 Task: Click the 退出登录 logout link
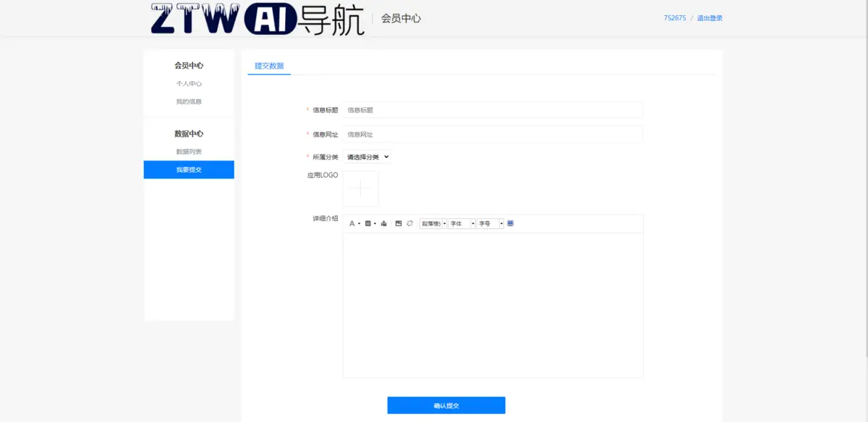click(710, 17)
